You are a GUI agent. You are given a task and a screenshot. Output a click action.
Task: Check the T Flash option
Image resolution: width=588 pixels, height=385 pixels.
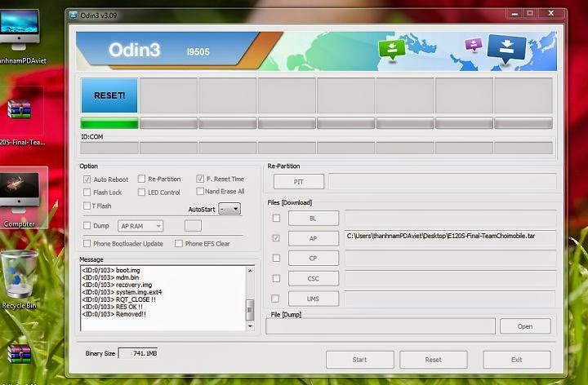coord(87,206)
